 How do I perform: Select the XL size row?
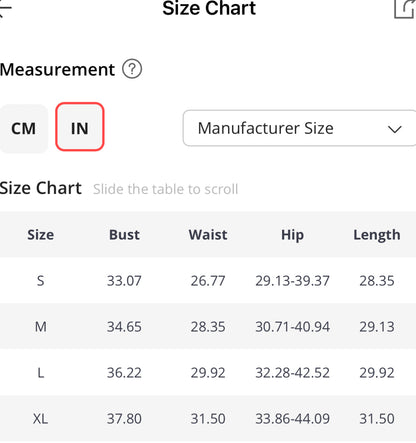[208, 418]
